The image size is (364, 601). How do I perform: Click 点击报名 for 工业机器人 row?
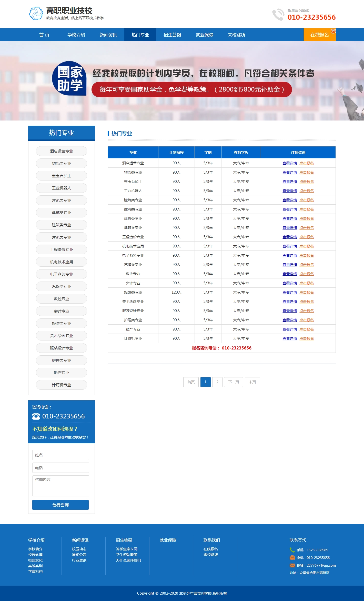307,191
